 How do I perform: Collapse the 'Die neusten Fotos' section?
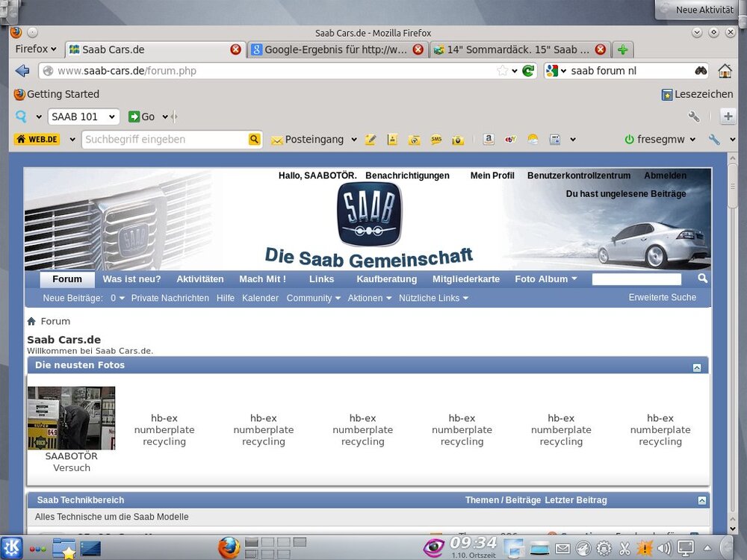[696, 367]
